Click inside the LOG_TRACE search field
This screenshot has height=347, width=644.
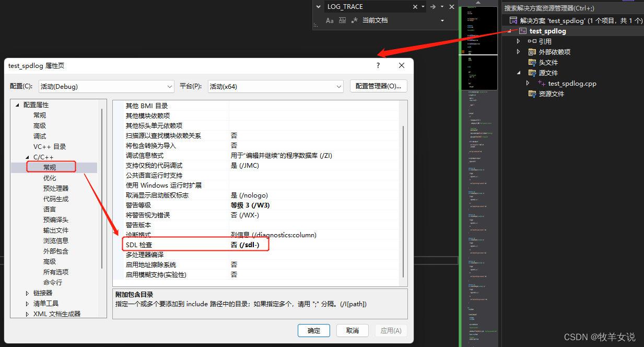[366, 6]
